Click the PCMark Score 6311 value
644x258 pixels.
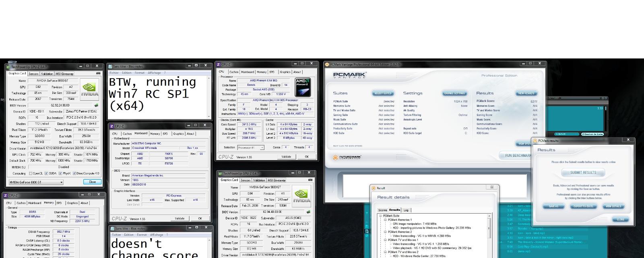pyautogui.click(x=534, y=101)
